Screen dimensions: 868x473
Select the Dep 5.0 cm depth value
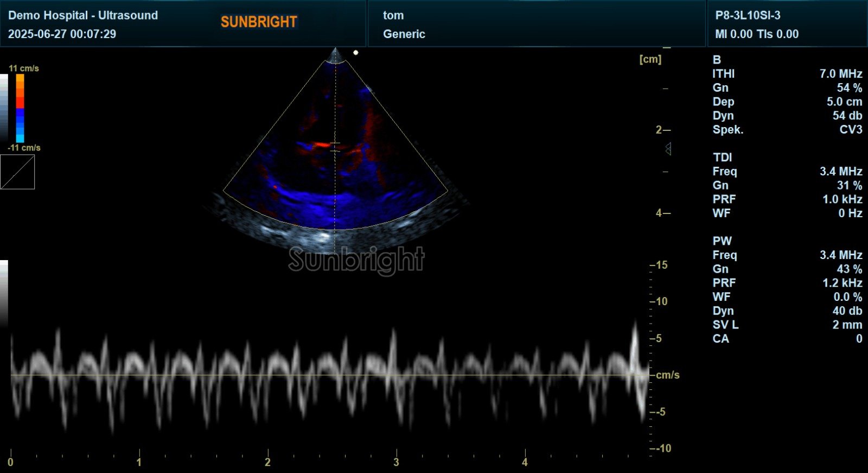click(x=844, y=102)
